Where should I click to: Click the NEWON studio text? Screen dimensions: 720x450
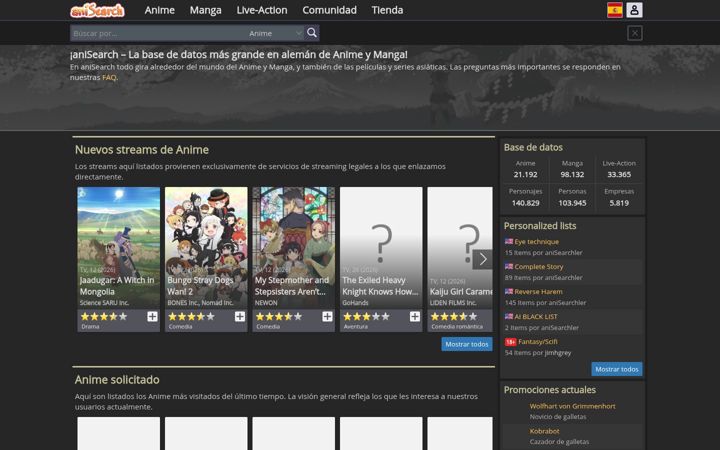tap(266, 303)
